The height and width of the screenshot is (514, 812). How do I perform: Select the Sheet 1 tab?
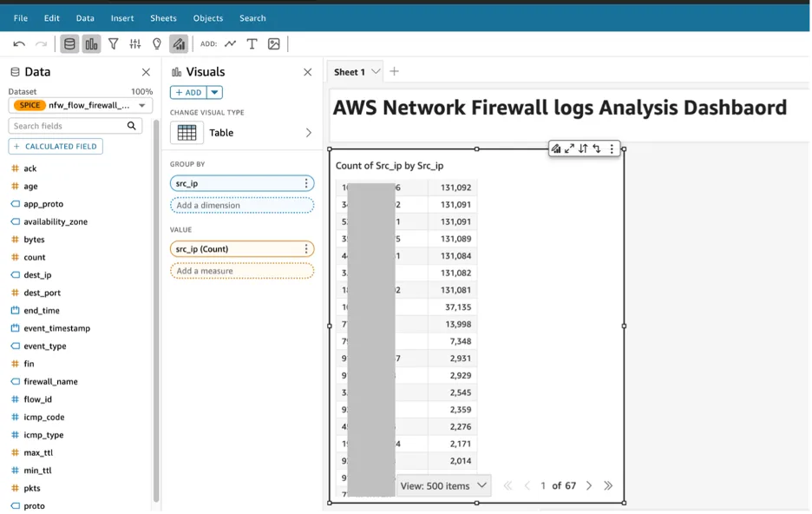[350, 72]
